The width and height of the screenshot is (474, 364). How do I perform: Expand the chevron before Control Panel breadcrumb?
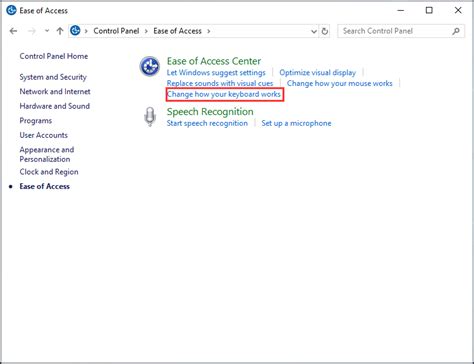[86, 31]
